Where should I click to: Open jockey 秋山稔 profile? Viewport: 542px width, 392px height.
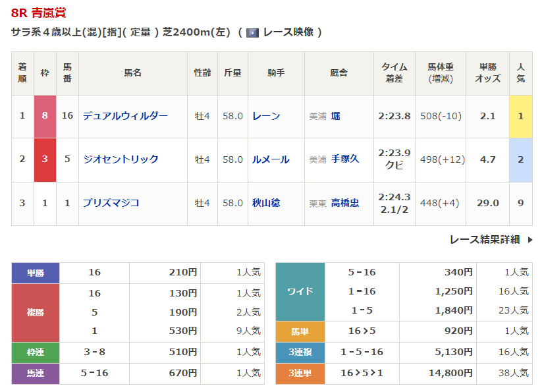[x=266, y=203]
